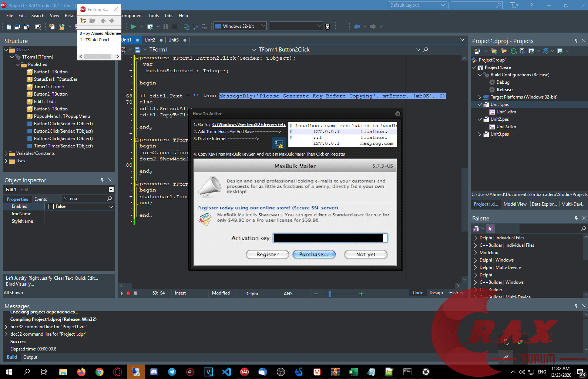Click Add New Project icon in Projects panel
Viewport: 588px width, 379px height.
pos(477,51)
